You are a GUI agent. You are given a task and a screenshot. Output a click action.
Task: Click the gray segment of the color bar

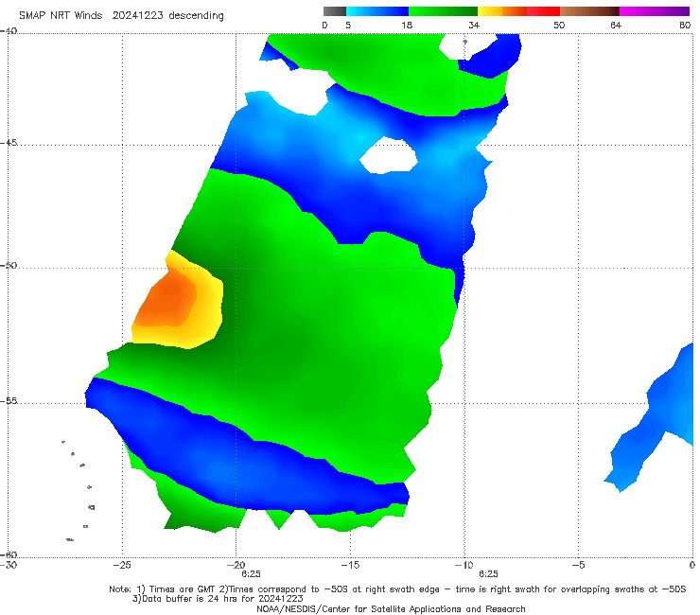(x=335, y=11)
